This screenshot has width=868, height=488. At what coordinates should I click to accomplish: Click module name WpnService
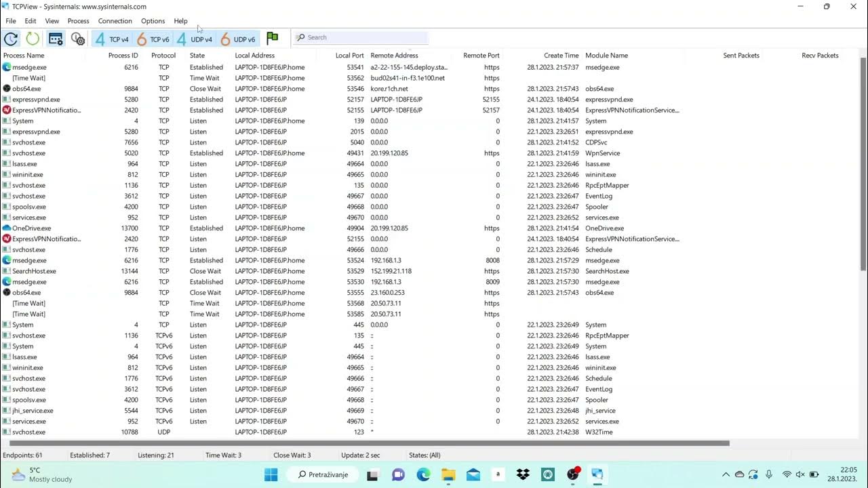(x=602, y=153)
